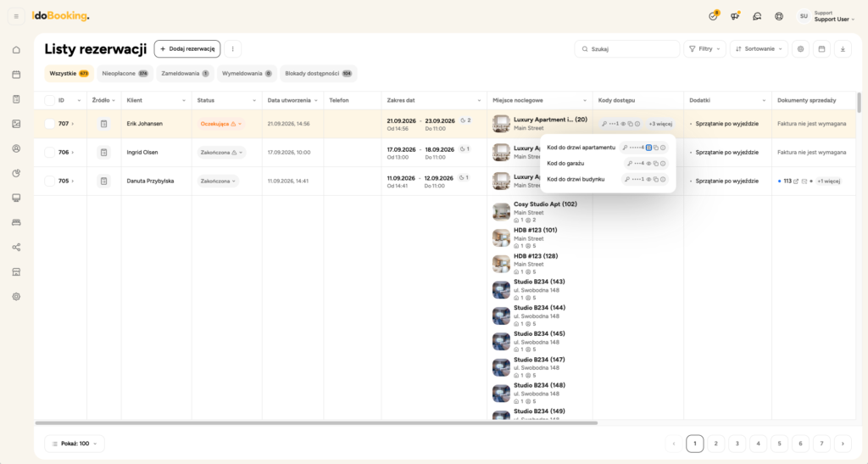Toggle the hamburger menu beside IdoBooking logo
The width and height of the screenshot is (868, 464).
click(16, 16)
